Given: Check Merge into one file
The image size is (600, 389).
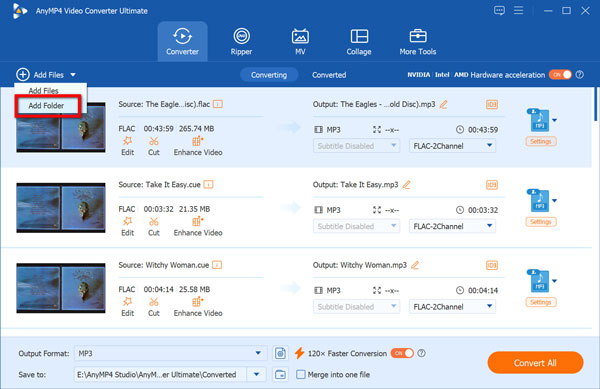Looking at the screenshot, I should point(301,374).
